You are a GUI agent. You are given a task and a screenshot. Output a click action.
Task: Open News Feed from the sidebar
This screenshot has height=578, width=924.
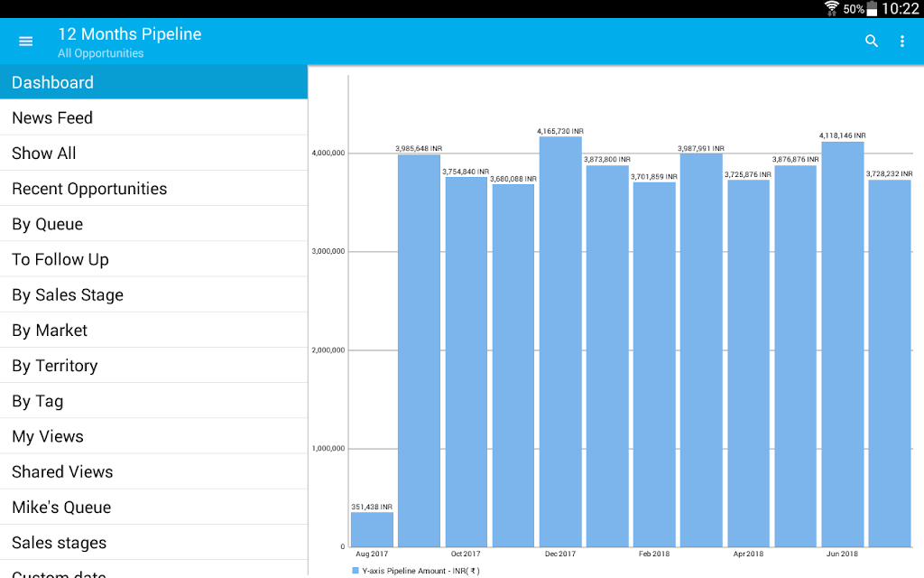(x=153, y=118)
